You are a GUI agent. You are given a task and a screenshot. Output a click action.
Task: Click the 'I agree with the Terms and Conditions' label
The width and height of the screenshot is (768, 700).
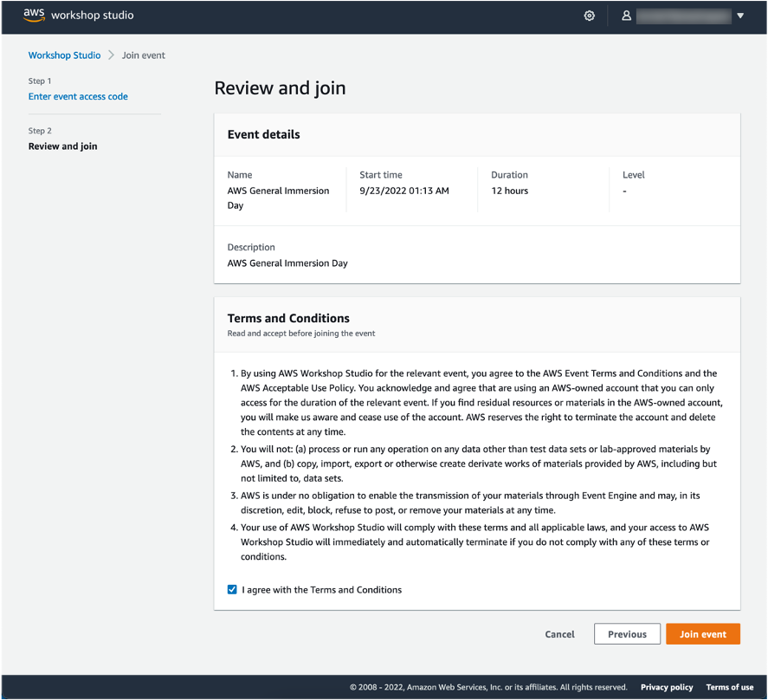[322, 590]
